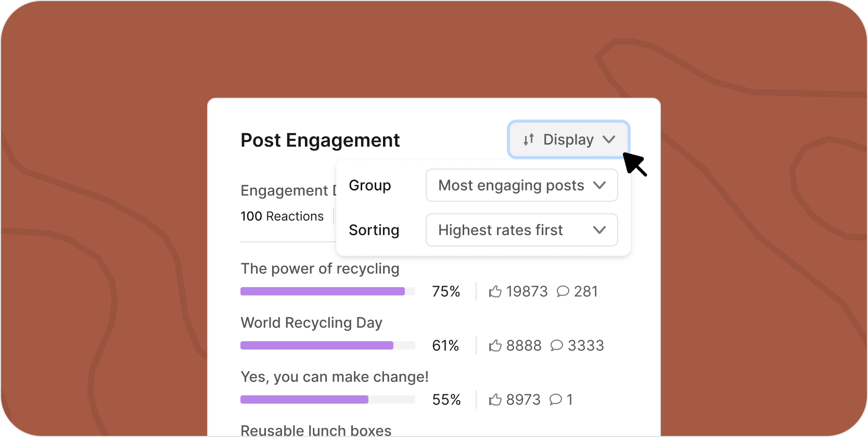
Task: Click the 75% value text
Action: [x=446, y=292]
